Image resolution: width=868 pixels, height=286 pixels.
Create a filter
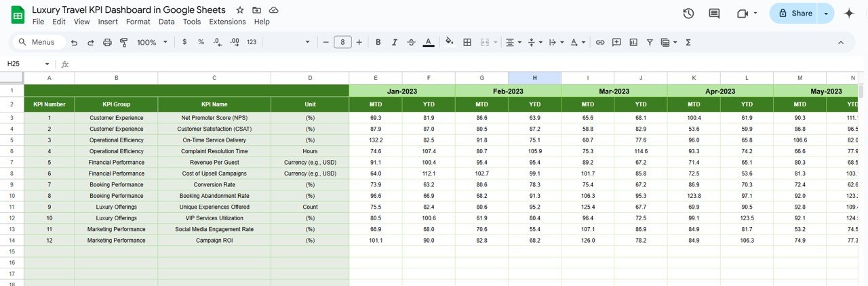click(650, 42)
